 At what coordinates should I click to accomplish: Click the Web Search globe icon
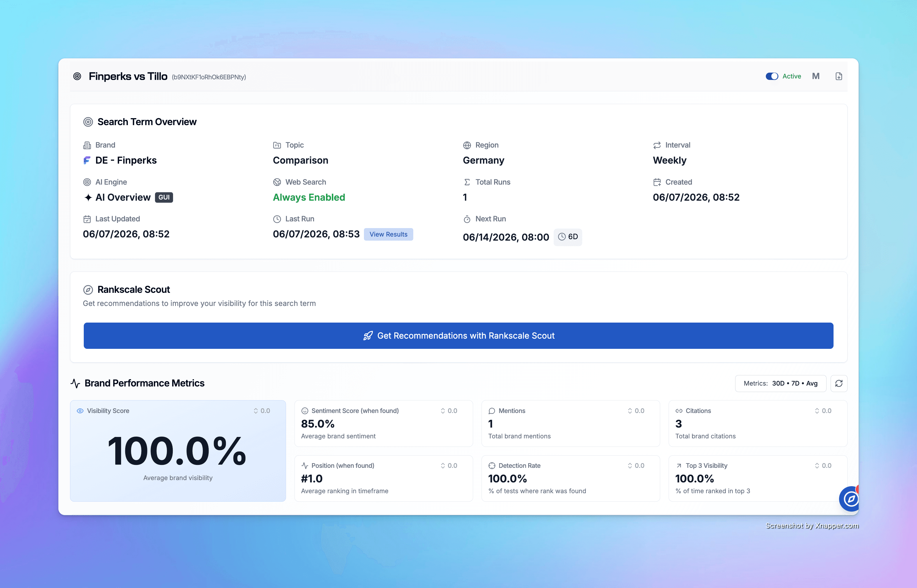coord(277,182)
